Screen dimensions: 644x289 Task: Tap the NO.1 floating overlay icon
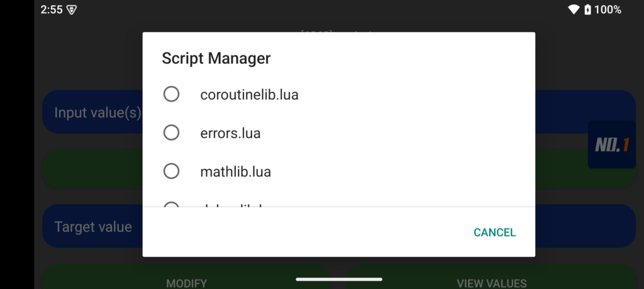pos(611,145)
